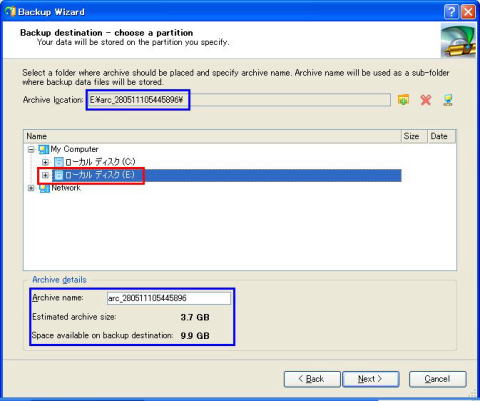
Task: Click the create new folder icon
Action: coord(403,100)
